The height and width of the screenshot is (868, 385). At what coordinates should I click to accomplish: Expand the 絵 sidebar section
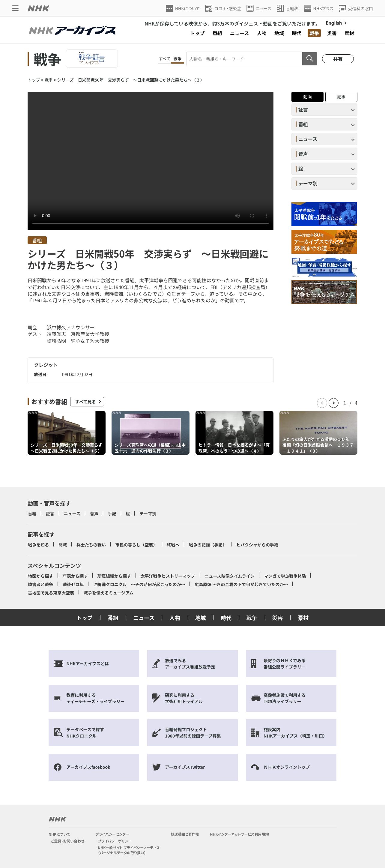[x=324, y=169]
